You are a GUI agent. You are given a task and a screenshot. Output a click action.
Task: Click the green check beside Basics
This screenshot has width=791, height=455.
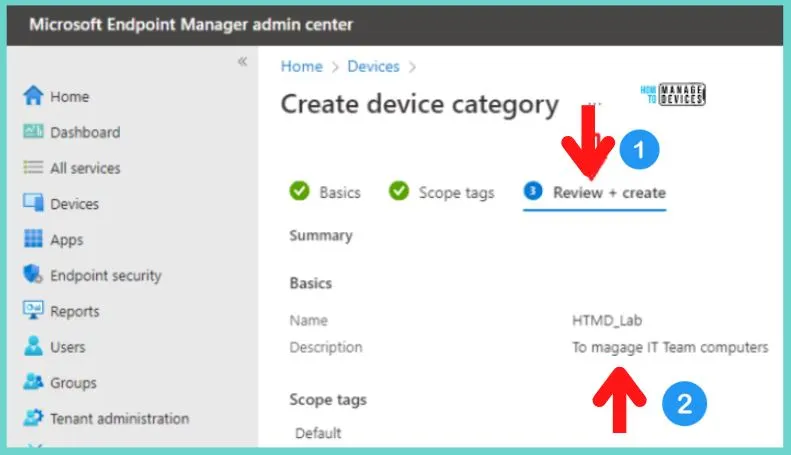tap(299, 191)
